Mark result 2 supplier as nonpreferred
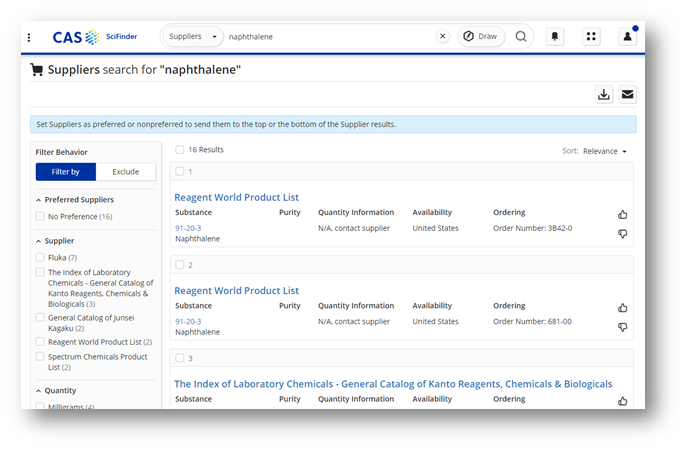This screenshot has height=451, width=687. [623, 327]
